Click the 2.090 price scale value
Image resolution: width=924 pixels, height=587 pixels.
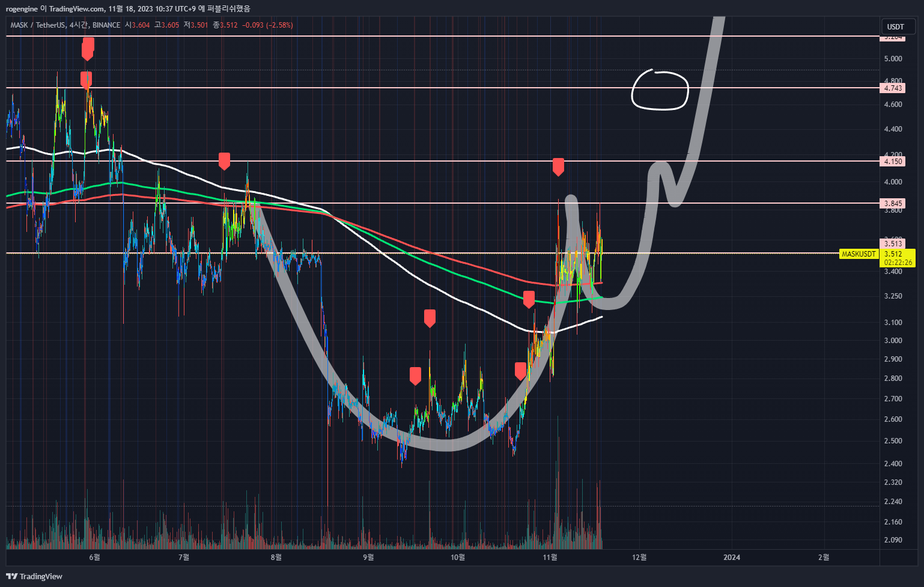[x=893, y=540]
